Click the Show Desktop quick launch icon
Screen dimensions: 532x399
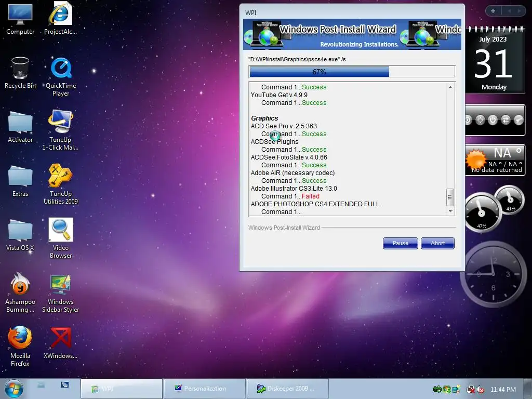pyautogui.click(x=41, y=385)
